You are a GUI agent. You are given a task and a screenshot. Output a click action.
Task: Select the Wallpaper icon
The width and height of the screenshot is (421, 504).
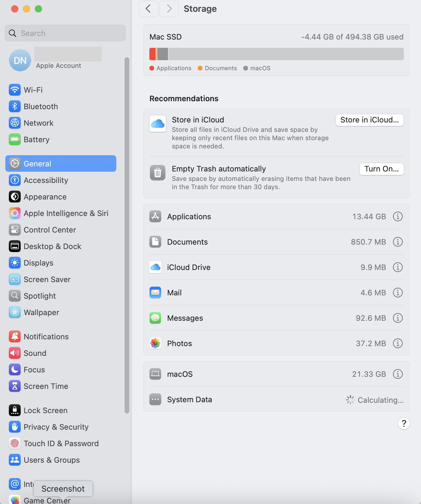[15, 312]
